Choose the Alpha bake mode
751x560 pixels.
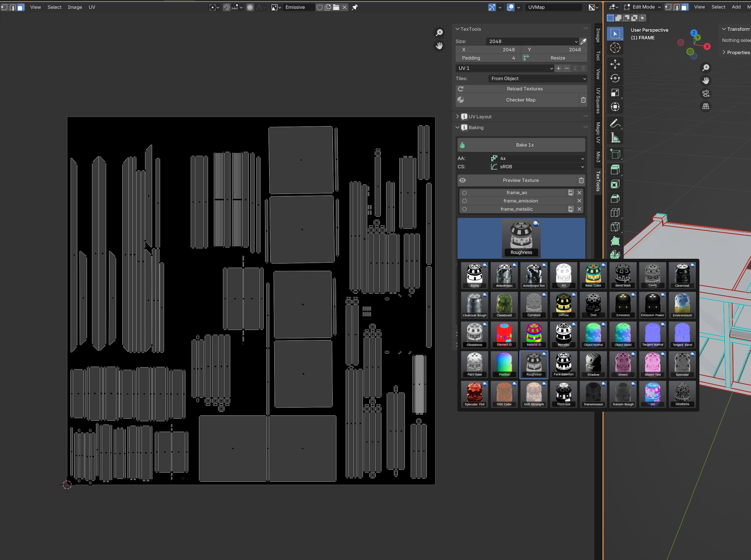click(474, 276)
